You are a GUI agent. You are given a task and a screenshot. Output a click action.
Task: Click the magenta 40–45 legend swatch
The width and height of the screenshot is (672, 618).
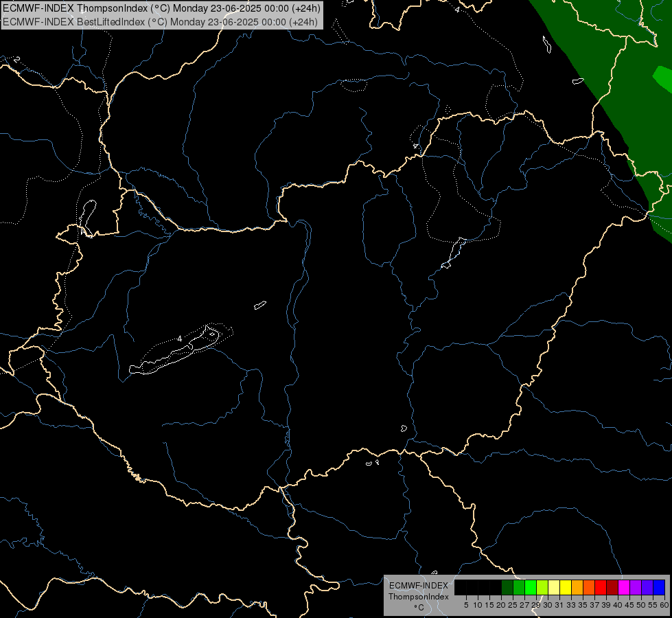[x=624, y=587]
